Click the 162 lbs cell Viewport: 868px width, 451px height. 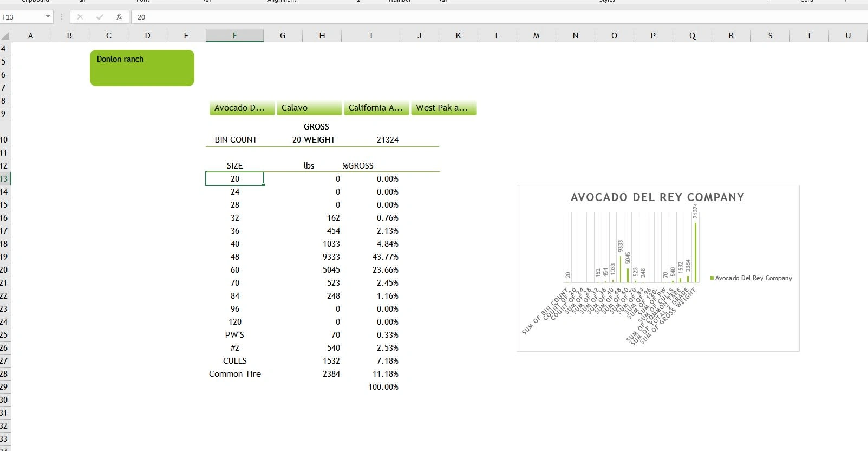click(322, 218)
